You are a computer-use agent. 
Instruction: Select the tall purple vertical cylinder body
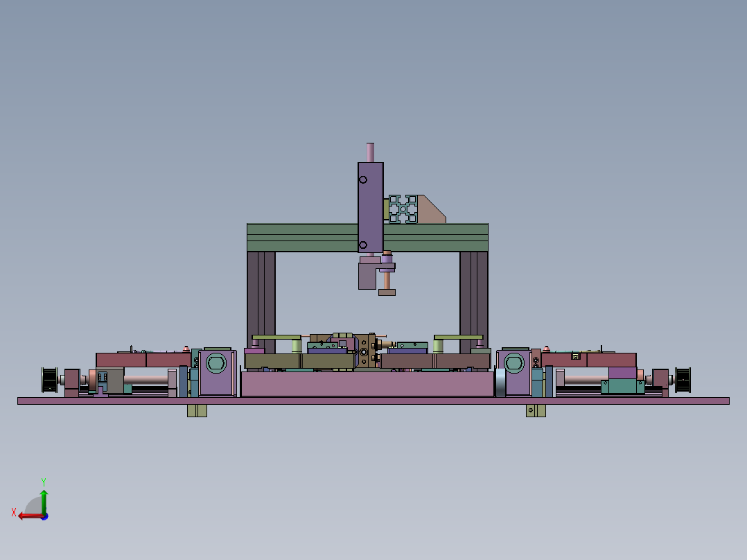371,207
